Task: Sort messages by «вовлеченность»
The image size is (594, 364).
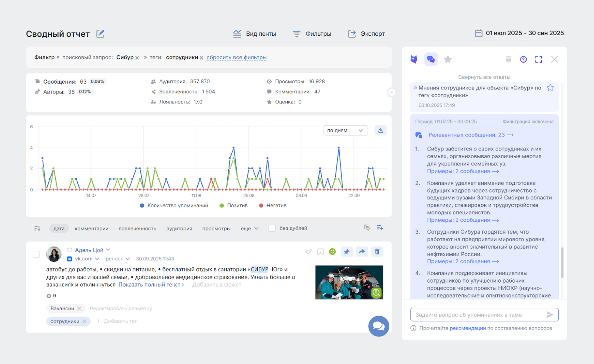Action: coord(137,228)
